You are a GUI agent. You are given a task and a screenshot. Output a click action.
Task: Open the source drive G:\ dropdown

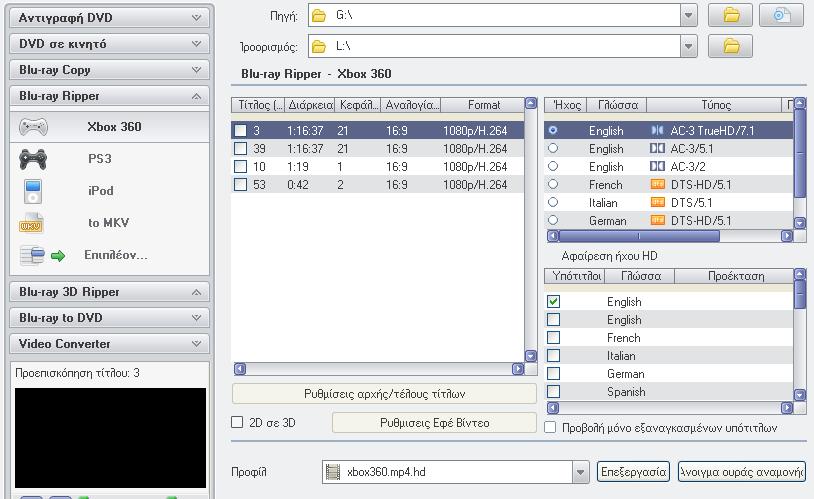point(688,15)
